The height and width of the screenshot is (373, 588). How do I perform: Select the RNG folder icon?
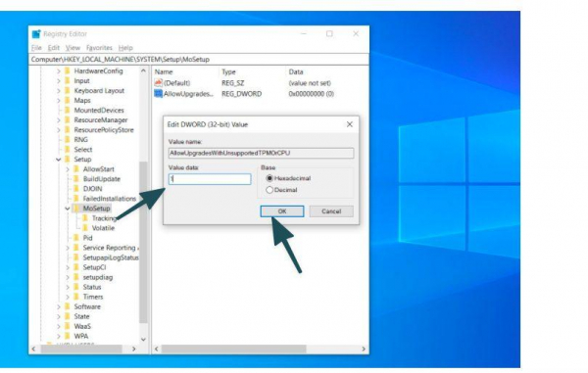click(68, 140)
